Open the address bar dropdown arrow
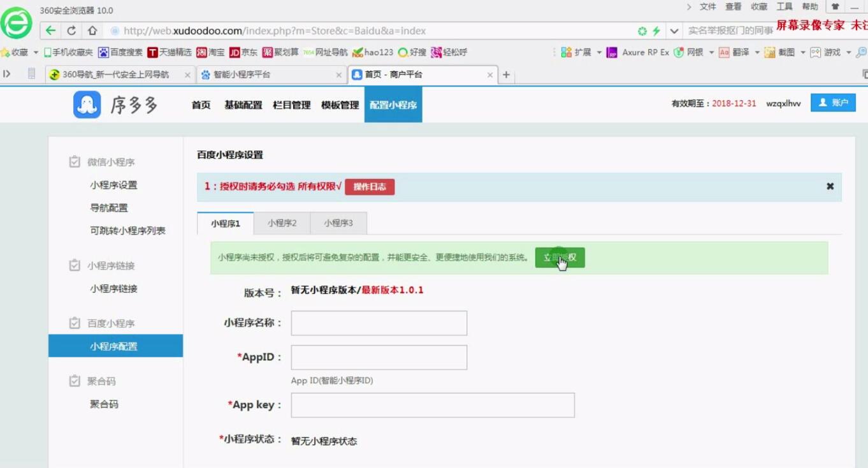Screen dimensions: 868x468 674,30
